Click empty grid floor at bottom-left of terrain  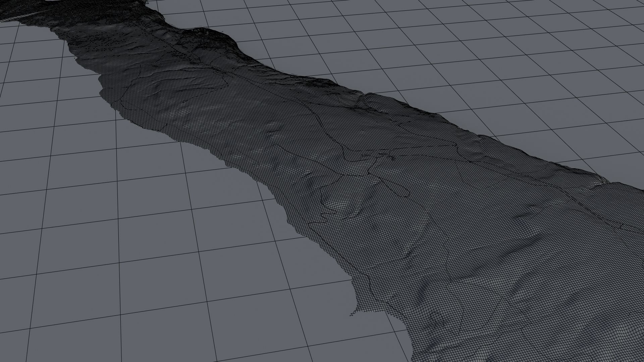134,268
